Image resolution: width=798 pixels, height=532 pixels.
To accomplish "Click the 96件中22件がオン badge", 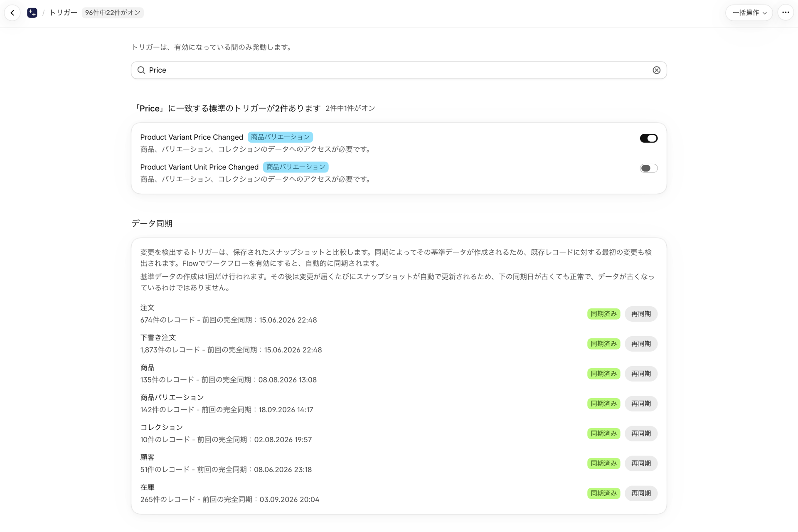I will click(x=113, y=12).
